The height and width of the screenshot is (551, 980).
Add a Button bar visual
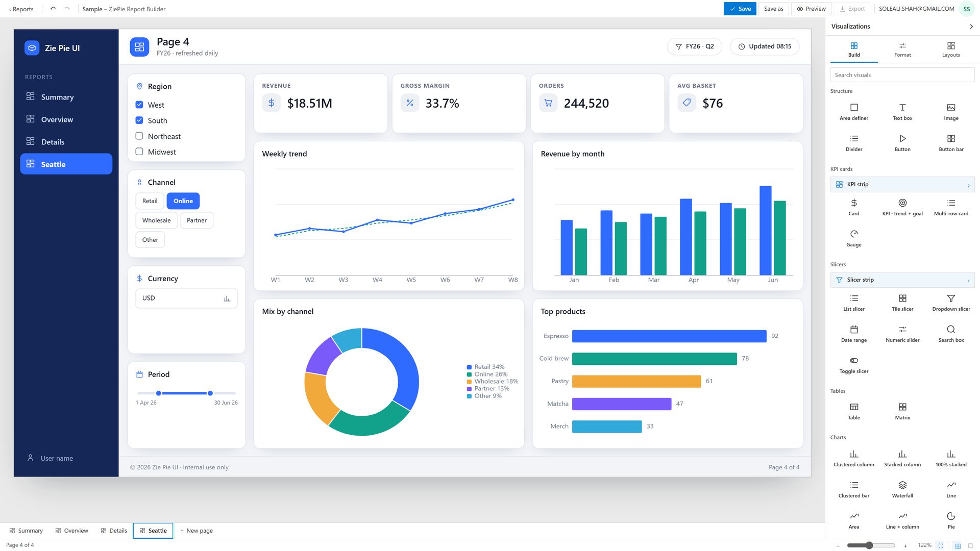(950, 143)
